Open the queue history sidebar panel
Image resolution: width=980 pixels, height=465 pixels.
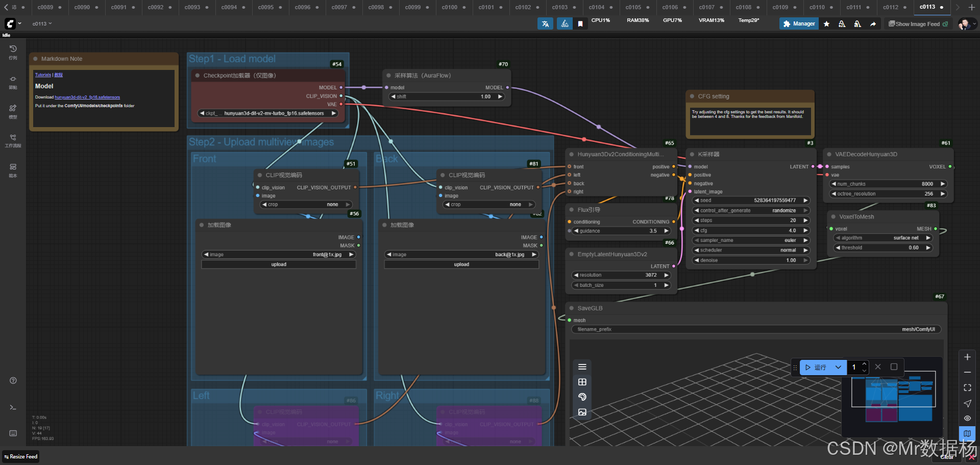13,52
